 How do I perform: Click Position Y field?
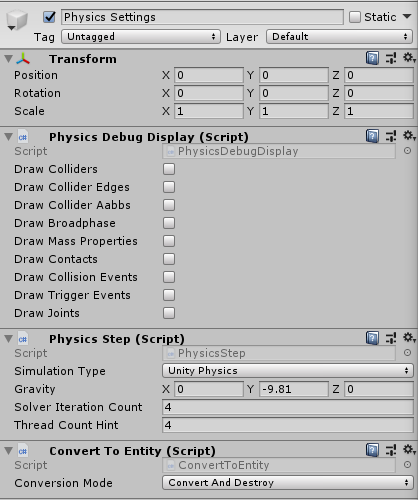(294, 75)
